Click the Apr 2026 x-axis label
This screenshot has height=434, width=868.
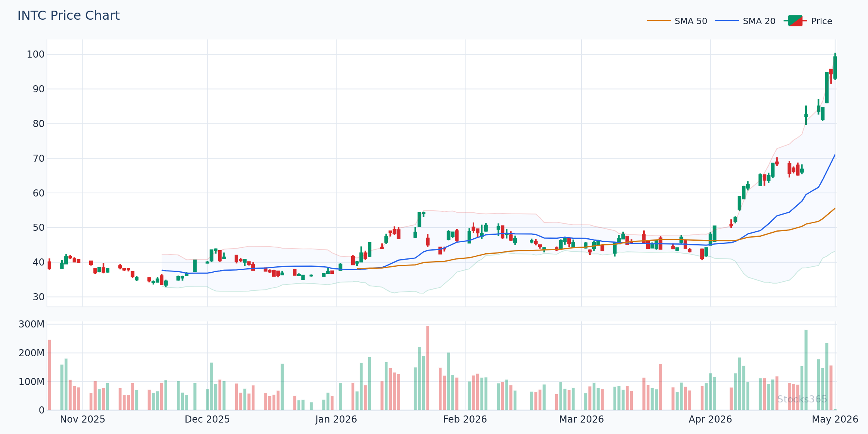710,419
